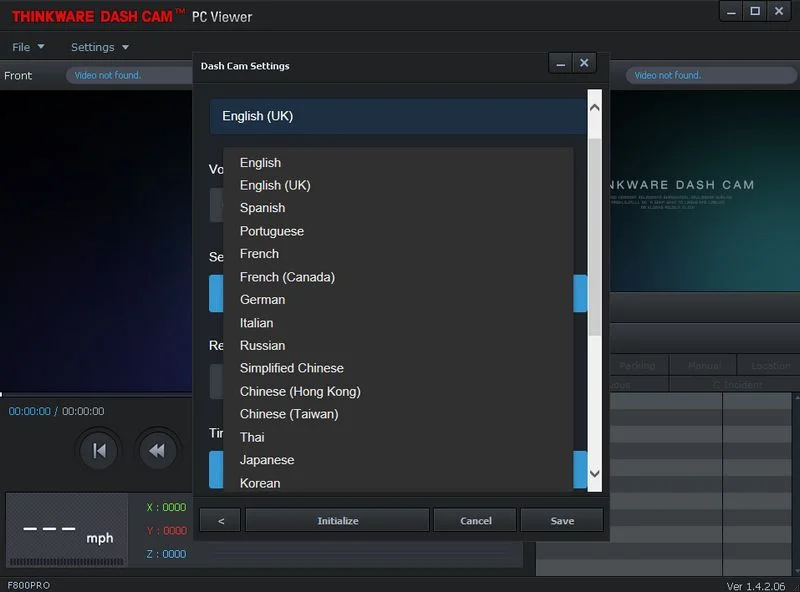
Task: Minimize the Dash Cam Settings dialog
Action: 561,63
